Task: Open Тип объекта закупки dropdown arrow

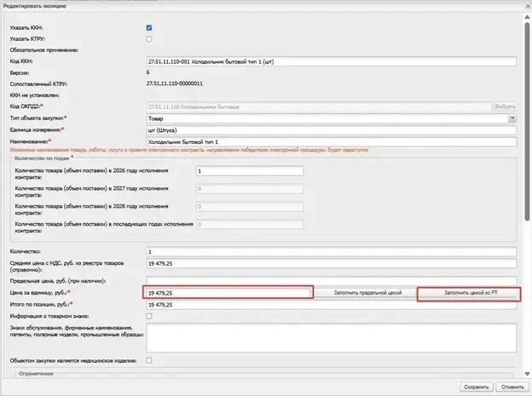Action: (x=512, y=118)
